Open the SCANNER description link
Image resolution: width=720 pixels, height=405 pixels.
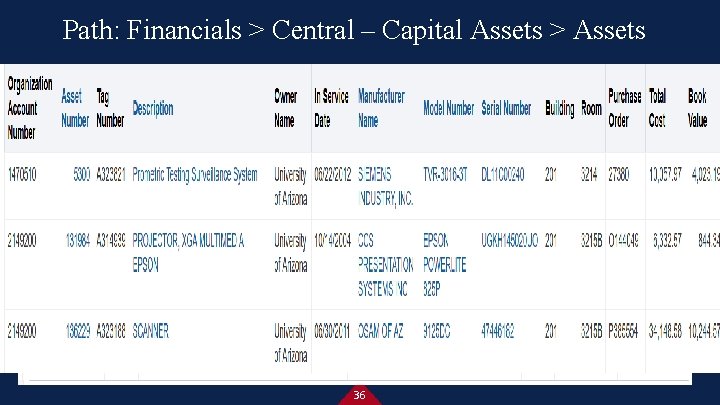151,331
